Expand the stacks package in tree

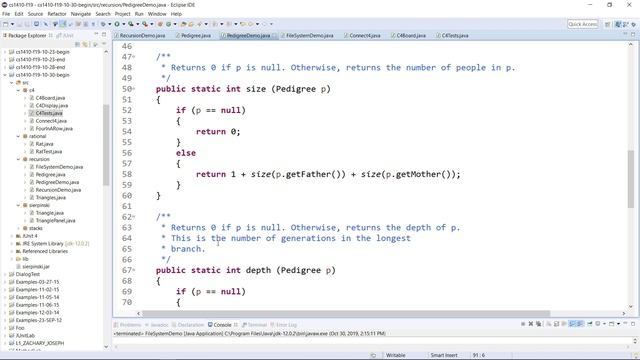18,228
